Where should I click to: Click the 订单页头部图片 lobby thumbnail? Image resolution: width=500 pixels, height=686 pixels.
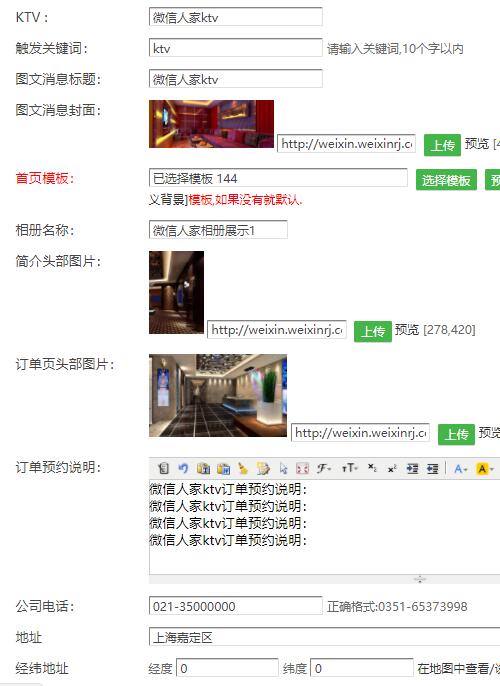click(x=218, y=396)
